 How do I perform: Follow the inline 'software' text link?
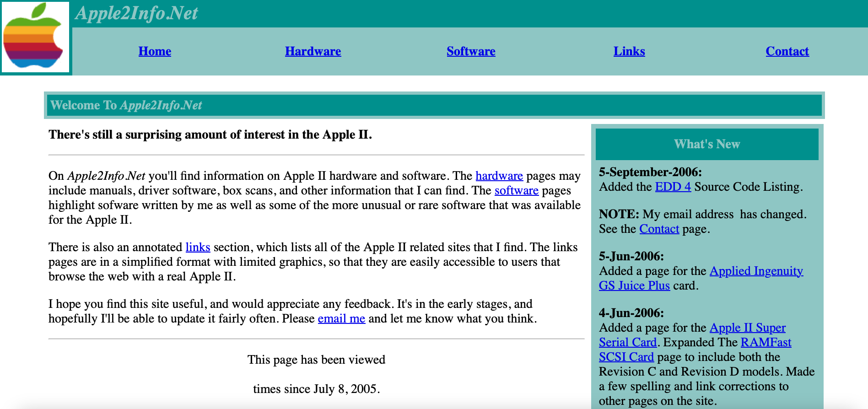click(516, 191)
